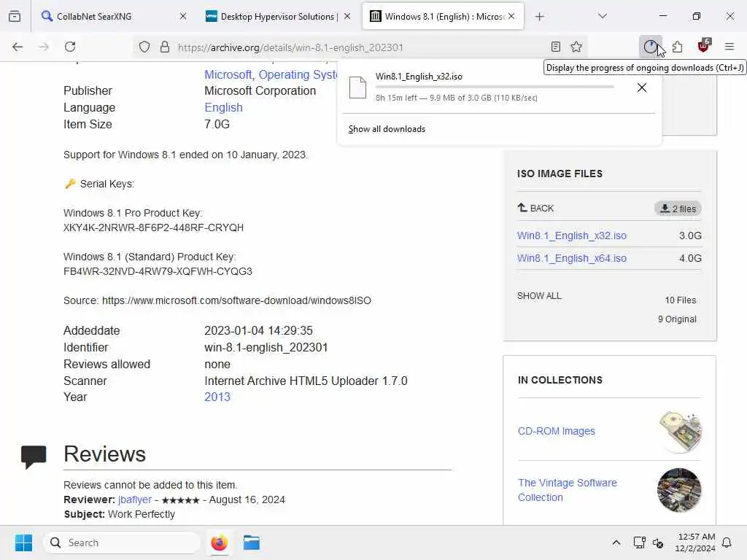Click the file icon of the downloading ISO
747x560 pixels.
pyautogui.click(x=357, y=87)
